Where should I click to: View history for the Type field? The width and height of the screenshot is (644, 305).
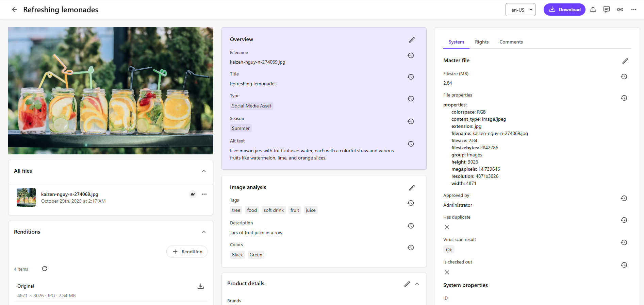coord(411,99)
